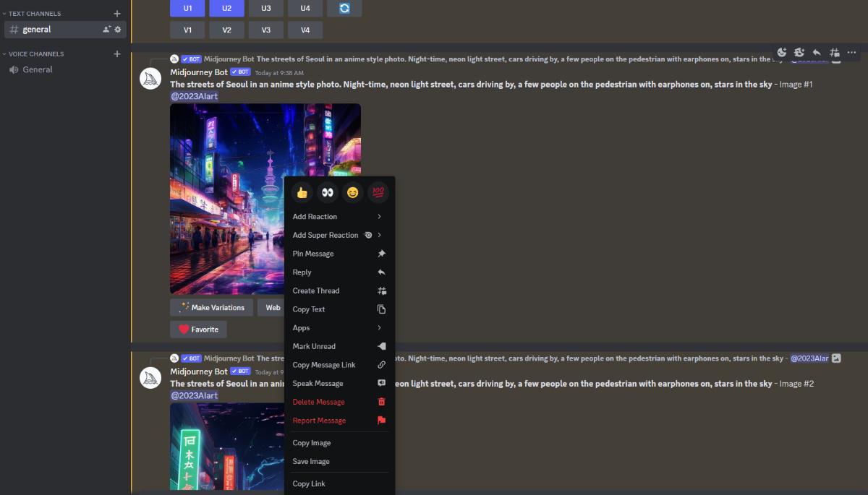Click the U2 upscale button
The width and height of the screenshot is (868, 495).
pos(227,8)
